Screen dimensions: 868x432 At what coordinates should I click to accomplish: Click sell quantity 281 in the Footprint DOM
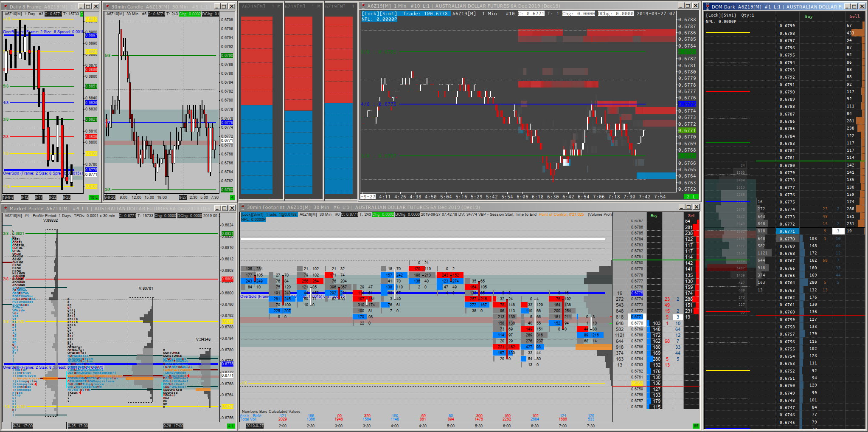coord(688,227)
